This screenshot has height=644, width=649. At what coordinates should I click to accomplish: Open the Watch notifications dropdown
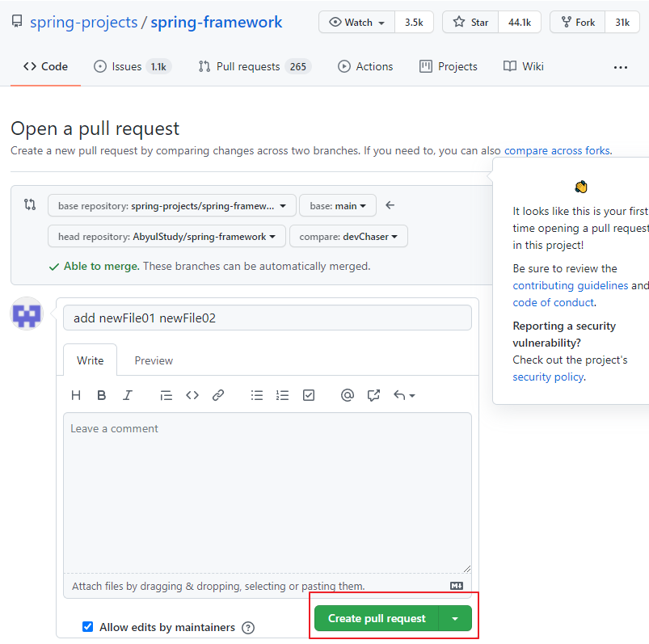click(356, 23)
